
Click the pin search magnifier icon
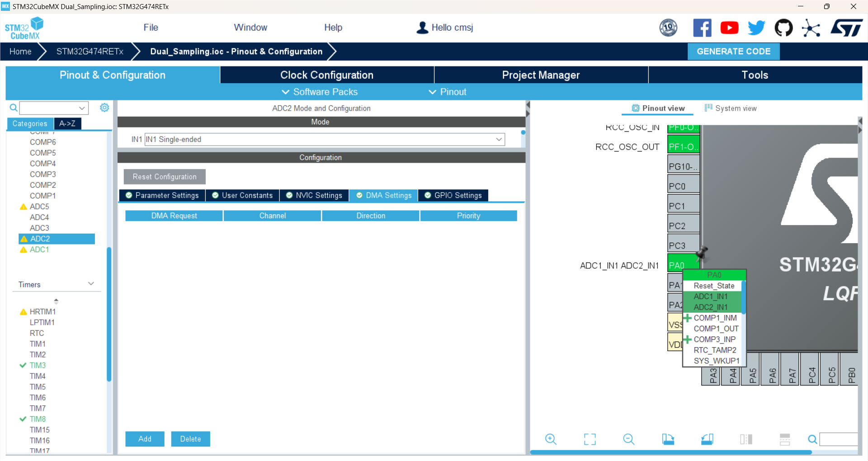(x=812, y=439)
